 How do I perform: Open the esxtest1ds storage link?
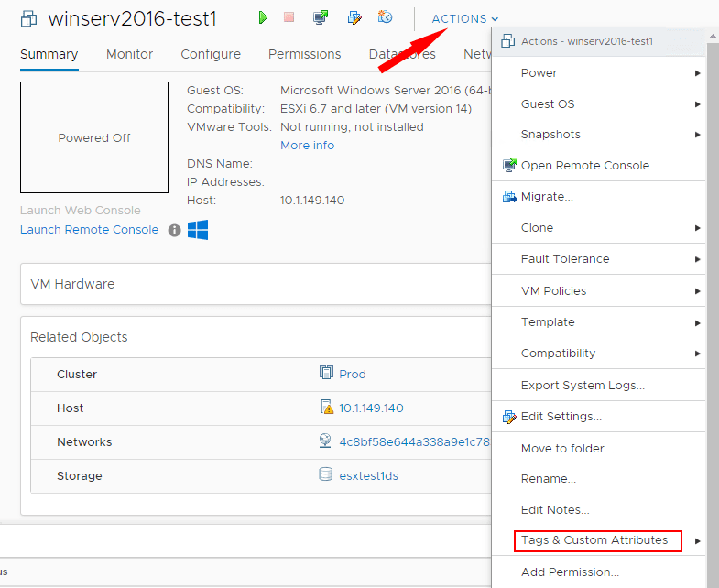click(x=368, y=476)
